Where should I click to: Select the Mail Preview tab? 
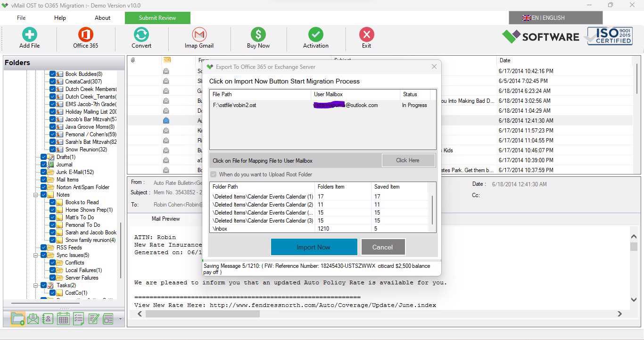(165, 219)
